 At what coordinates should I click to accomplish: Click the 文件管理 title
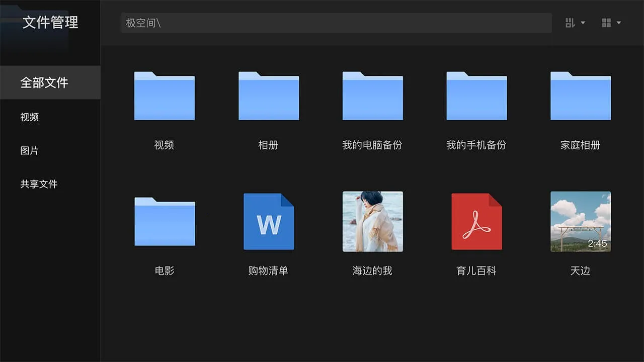[50, 23]
